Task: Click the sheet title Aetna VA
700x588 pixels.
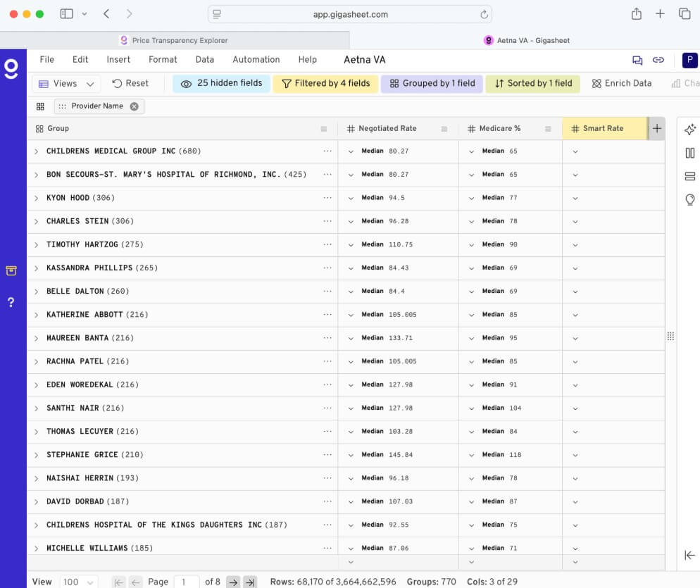Action: pyautogui.click(x=364, y=60)
